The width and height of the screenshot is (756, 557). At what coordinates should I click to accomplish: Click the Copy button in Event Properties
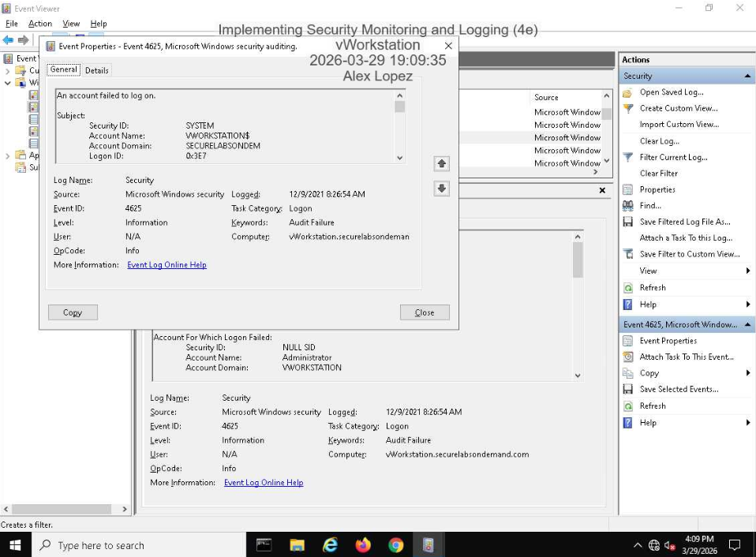click(72, 312)
